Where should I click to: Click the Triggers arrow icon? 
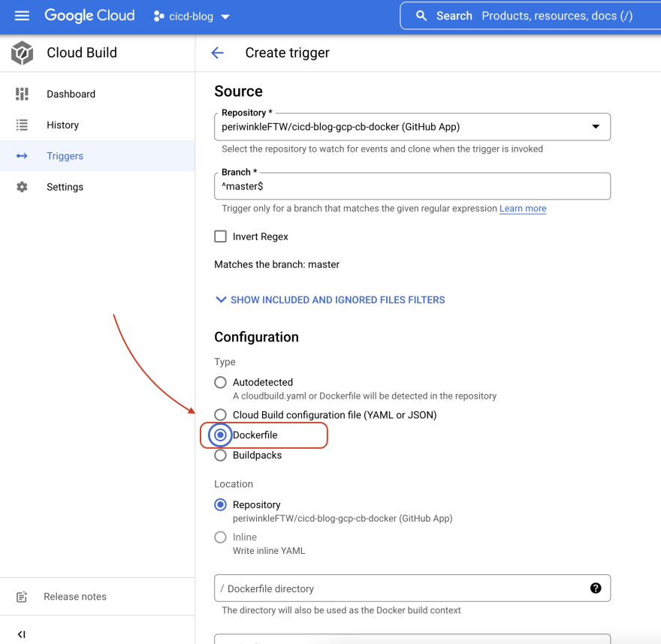(x=22, y=156)
